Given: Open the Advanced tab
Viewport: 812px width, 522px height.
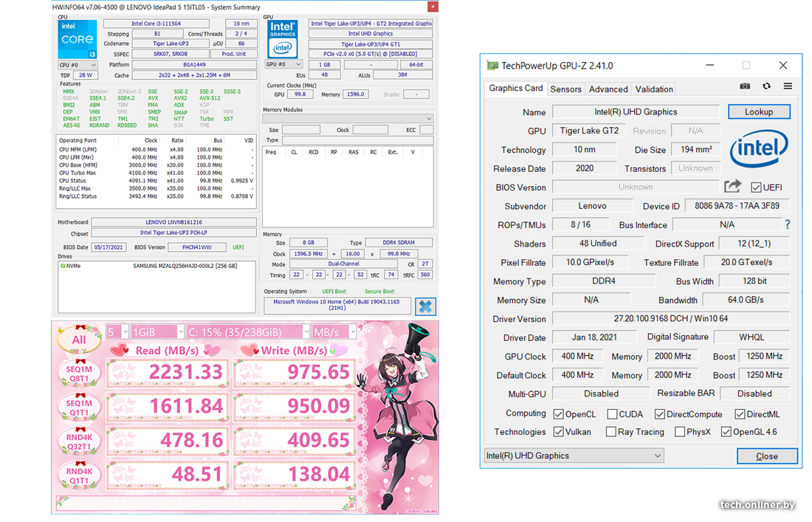Looking at the screenshot, I should click(608, 89).
